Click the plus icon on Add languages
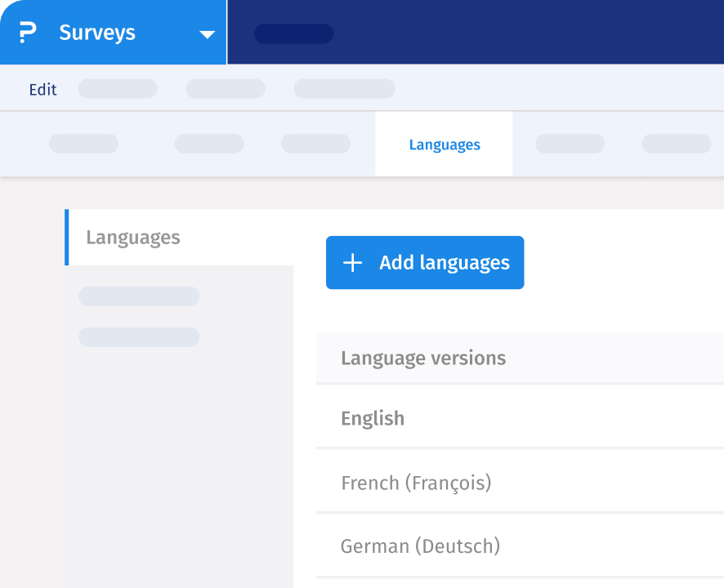 [352, 263]
